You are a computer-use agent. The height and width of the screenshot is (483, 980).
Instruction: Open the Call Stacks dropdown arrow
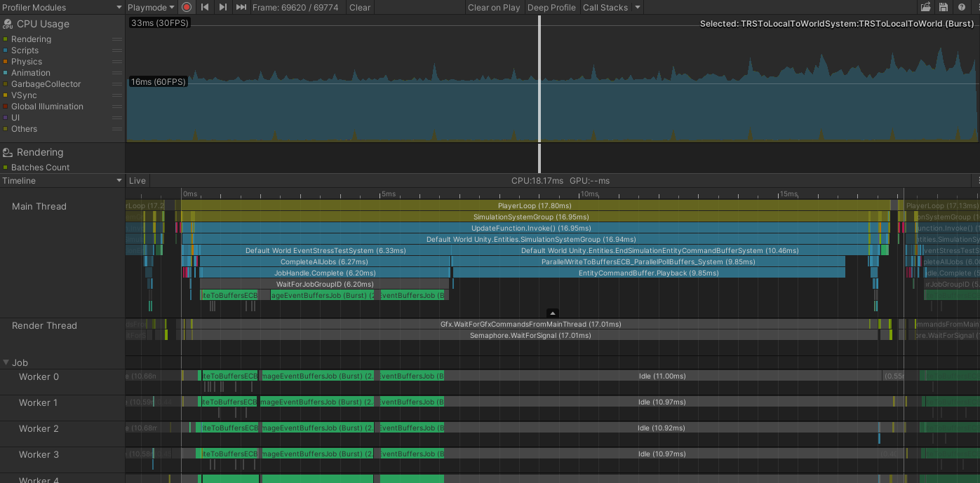click(x=638, y=7)
